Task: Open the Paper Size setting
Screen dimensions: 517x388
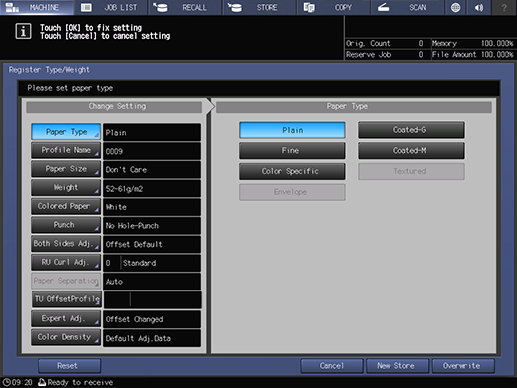Action: point(66,169)
